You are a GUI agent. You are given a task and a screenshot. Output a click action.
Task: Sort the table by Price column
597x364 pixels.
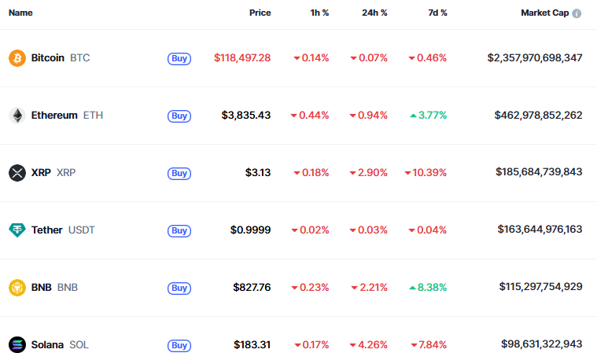click(260, 13)
